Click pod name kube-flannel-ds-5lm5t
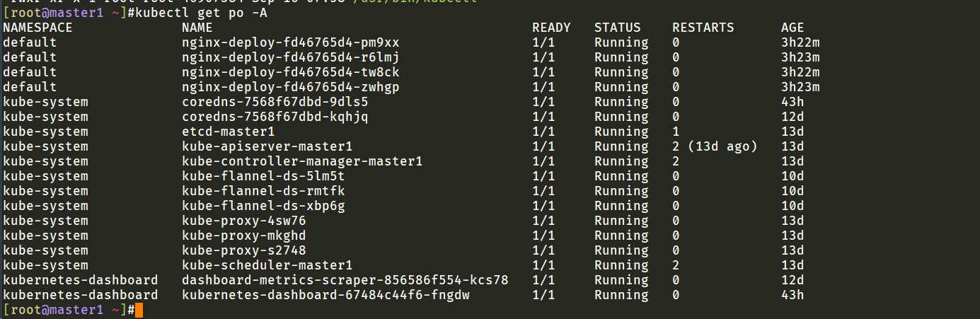 pyautogui.click(x=263, y=176)
